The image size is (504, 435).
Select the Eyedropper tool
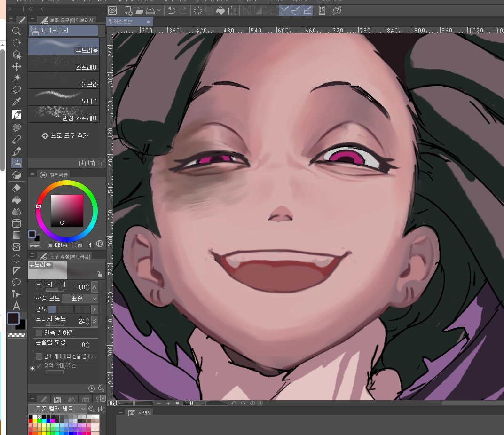tap(16, 102)
